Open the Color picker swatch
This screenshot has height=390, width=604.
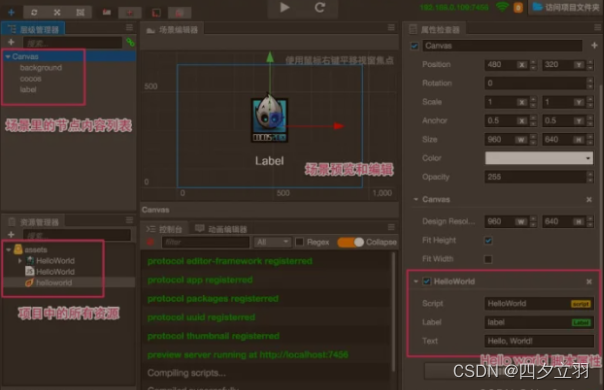click(x=539, y=158)
